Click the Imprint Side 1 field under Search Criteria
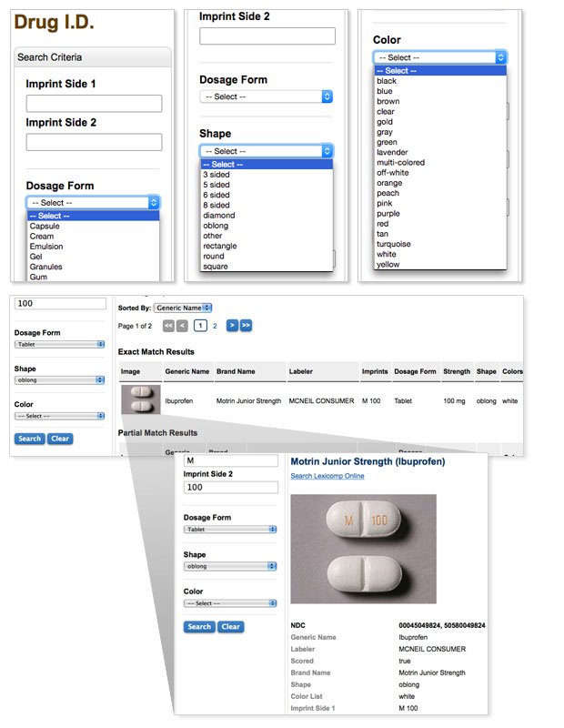564x728 pixels. [94, 104]
